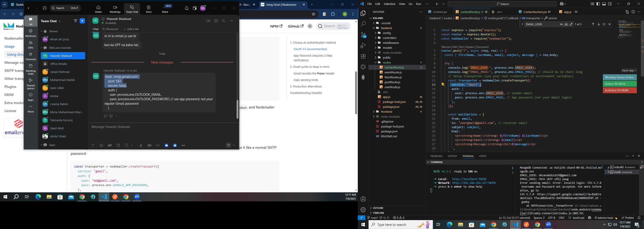644x229 pixels.
Task: Toggle Match Case in VS Code find
Action: [x=561, y=24]
